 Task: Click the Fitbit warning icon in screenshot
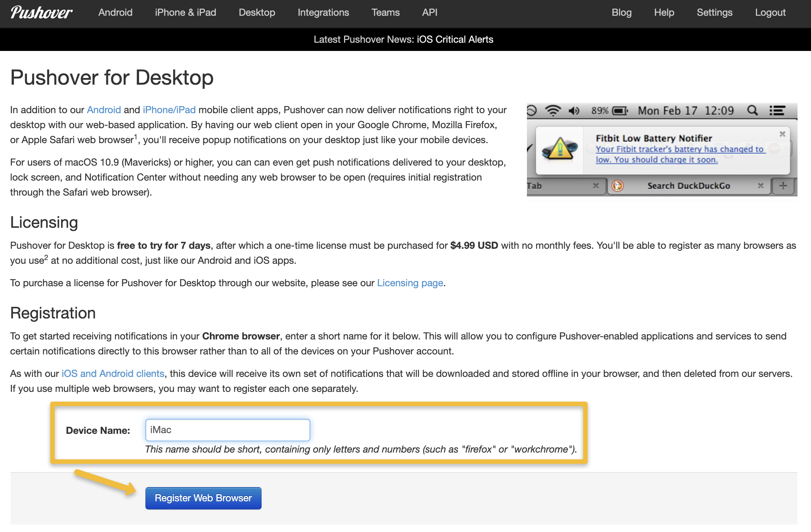(560, 149)
